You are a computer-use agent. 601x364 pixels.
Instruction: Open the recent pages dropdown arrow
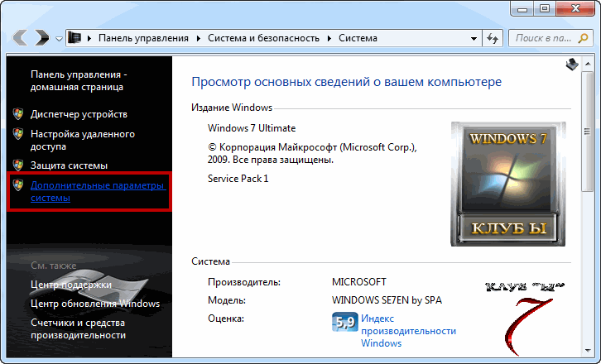coord(59,39)
